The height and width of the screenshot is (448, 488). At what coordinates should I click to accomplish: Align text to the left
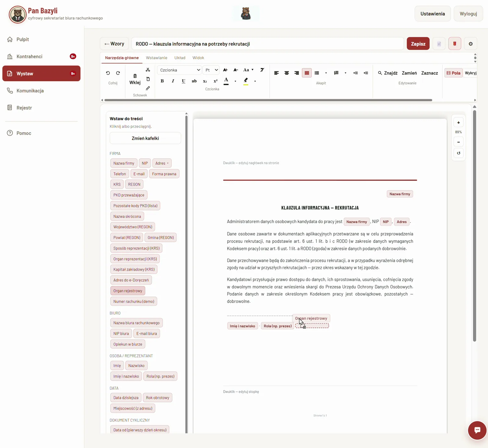tap(276, 73)
